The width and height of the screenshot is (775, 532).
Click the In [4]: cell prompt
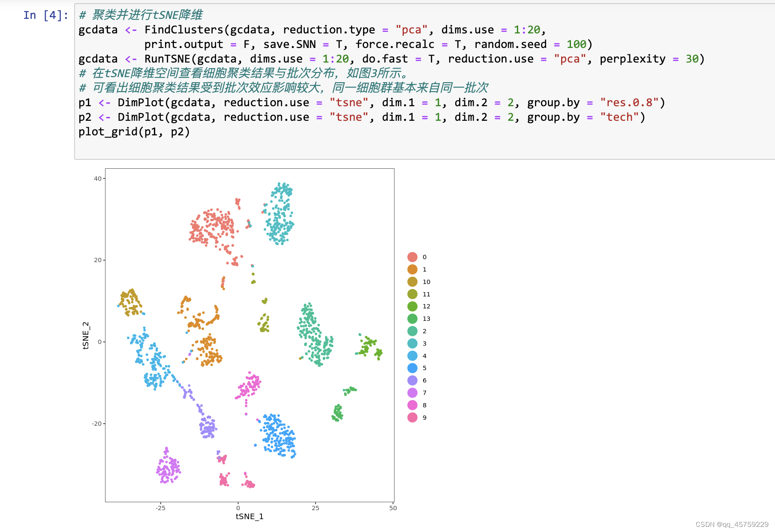click(x=45, y=15)
